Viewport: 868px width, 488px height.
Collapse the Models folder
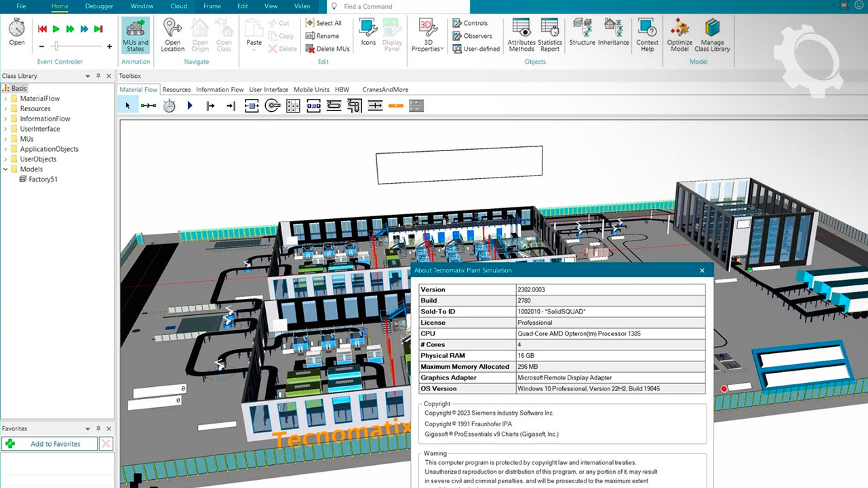(5, 169)
